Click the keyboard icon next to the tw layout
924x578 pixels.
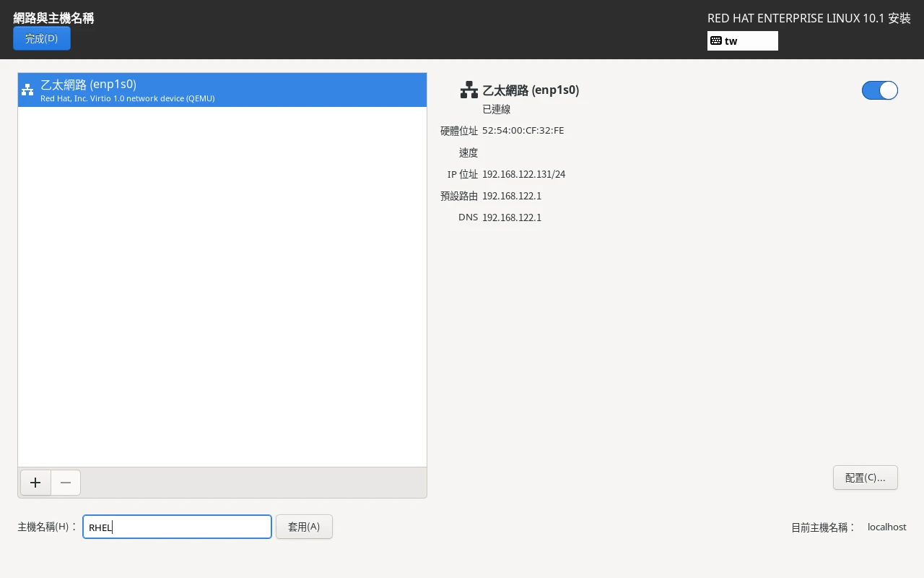[x=715, y=40]
